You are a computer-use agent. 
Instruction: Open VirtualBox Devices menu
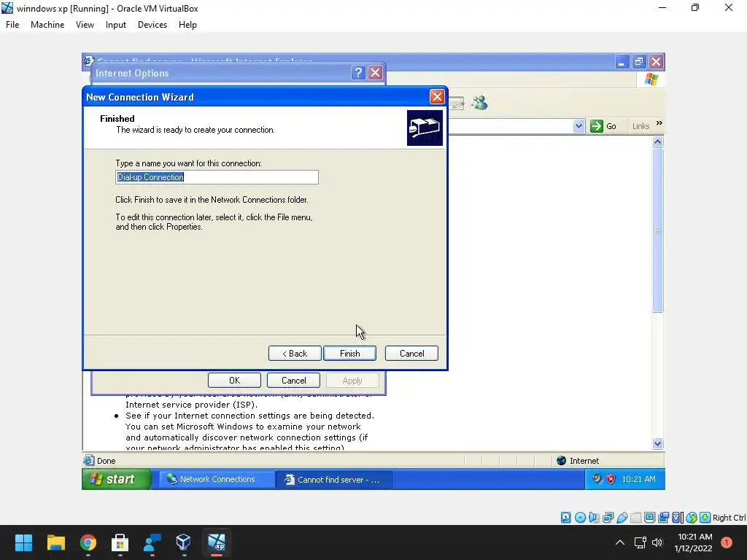pos(152,25)
